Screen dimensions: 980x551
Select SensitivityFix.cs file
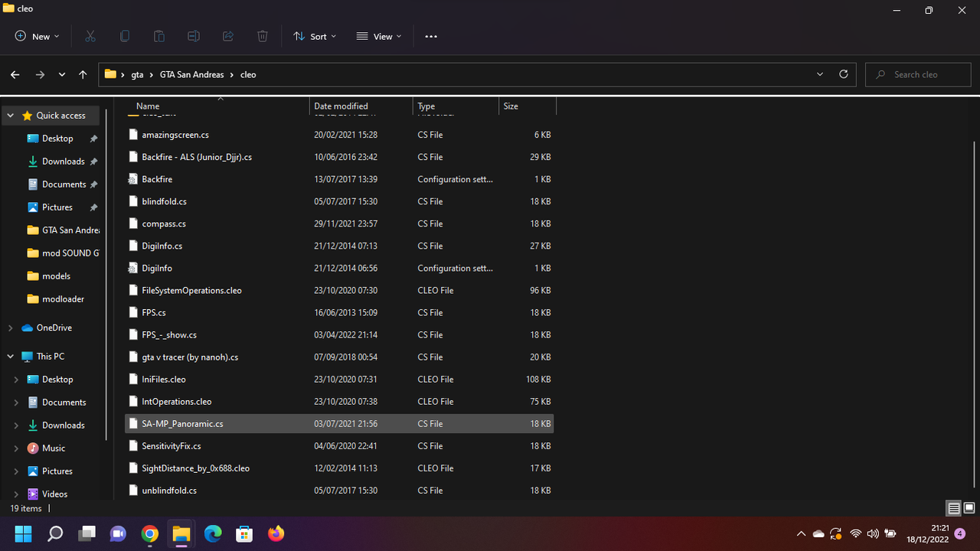click(x=339, y=445)
